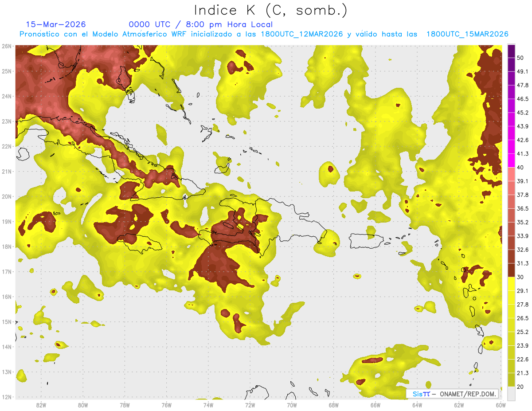This screenshot has width=532, height=411.
Task: Click the latitude label "20N"
Action: pyautogui.click(x=7, y=196)
